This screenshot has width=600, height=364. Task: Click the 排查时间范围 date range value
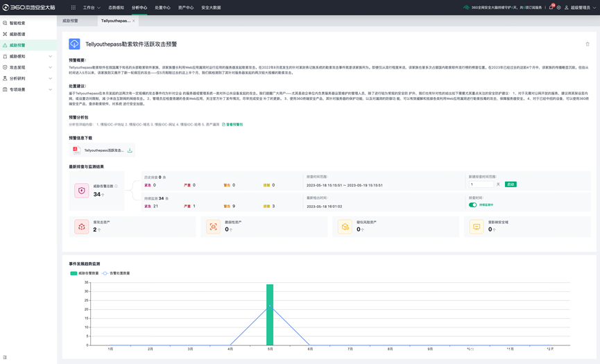tap(344, 185)
